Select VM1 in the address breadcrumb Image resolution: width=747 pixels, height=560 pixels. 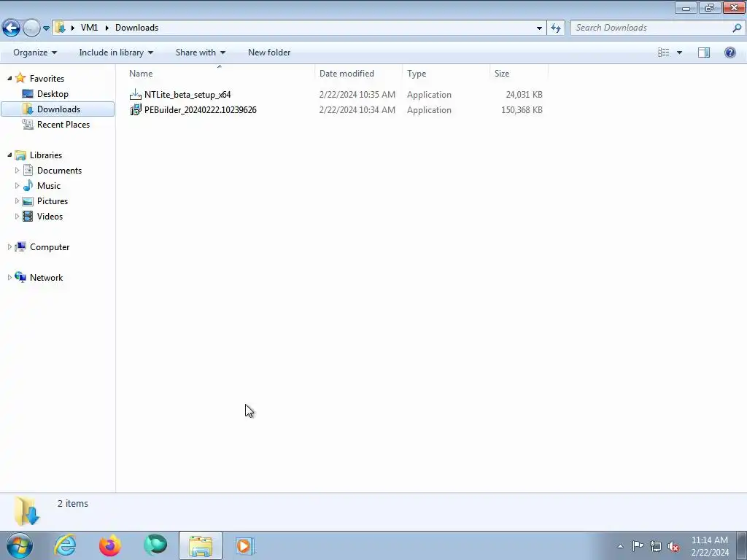(89, 28)
